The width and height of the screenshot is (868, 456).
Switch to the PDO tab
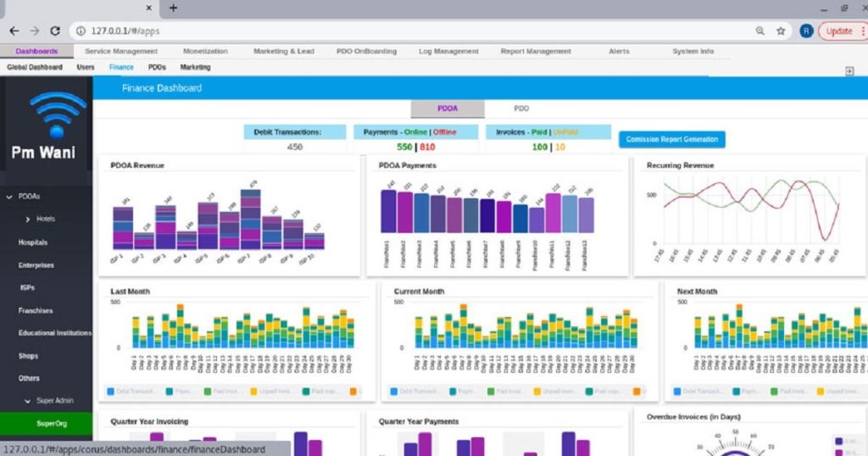[x=521, y=108]
